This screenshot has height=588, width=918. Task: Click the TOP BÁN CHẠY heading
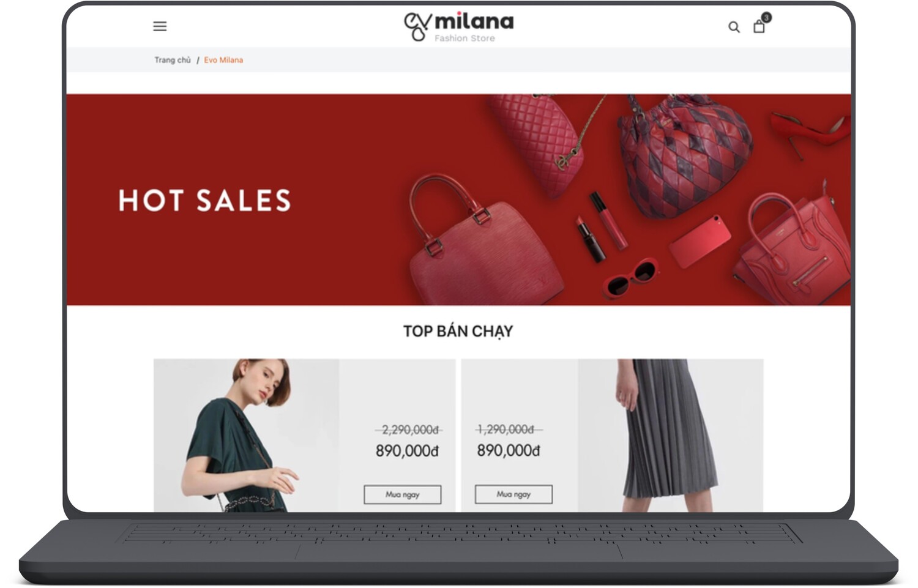[458, 332]
